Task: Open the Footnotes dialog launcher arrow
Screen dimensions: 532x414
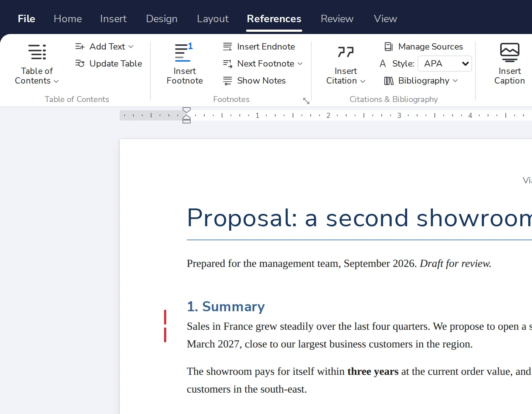Action: click(x=306, y=101)
